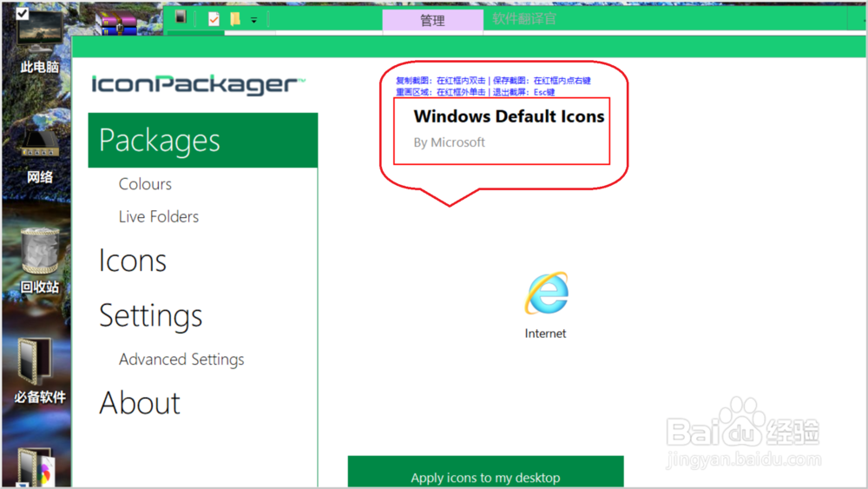Open the About page
Image resolution: width=868 pixels, height=489 pixels.
pyautogui.click(x=140, y=403)
